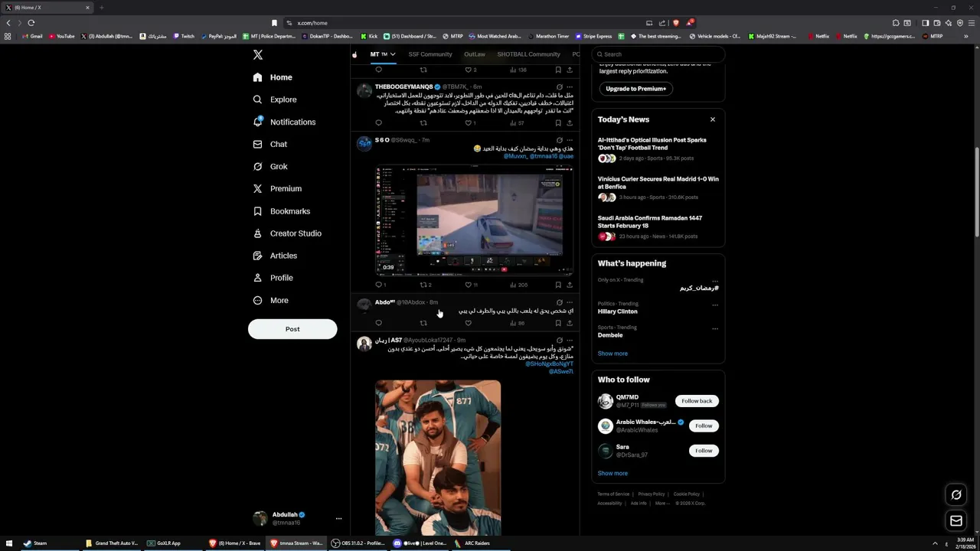This screenshot has width=980, height=551.
Task: Bookmark Abdo's post
Action: point(558,323)
